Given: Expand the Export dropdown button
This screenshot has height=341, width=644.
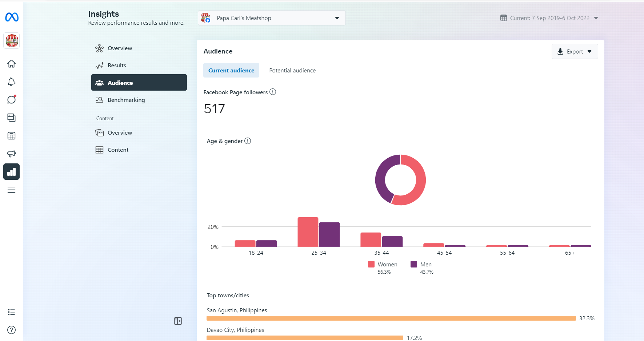Looking at the screenshot, I should [575, 51].
